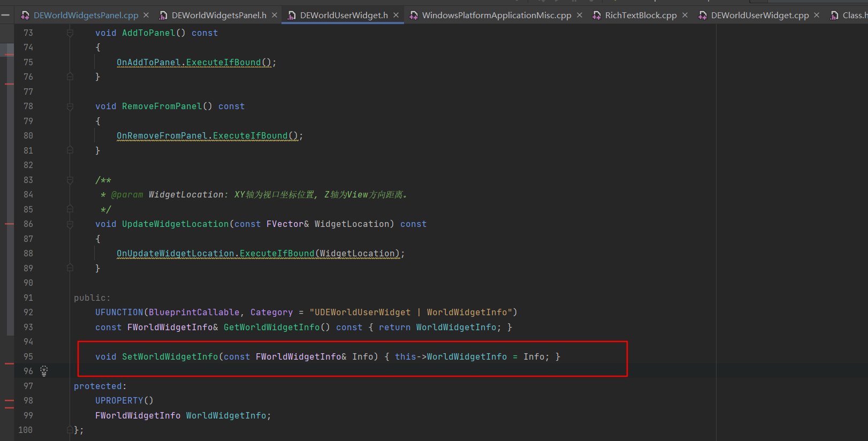Click the file icon on DEWorldUserWidget.cpp tab
The width and height of the screenshot is (868, 441).
(703, 16)
